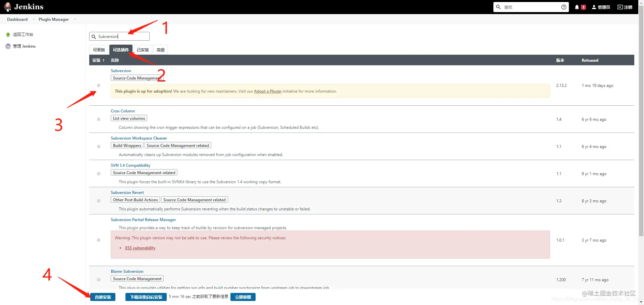Sort by the Released column header
The height and width of the screenshot is (305, 644).
(590, 60)
